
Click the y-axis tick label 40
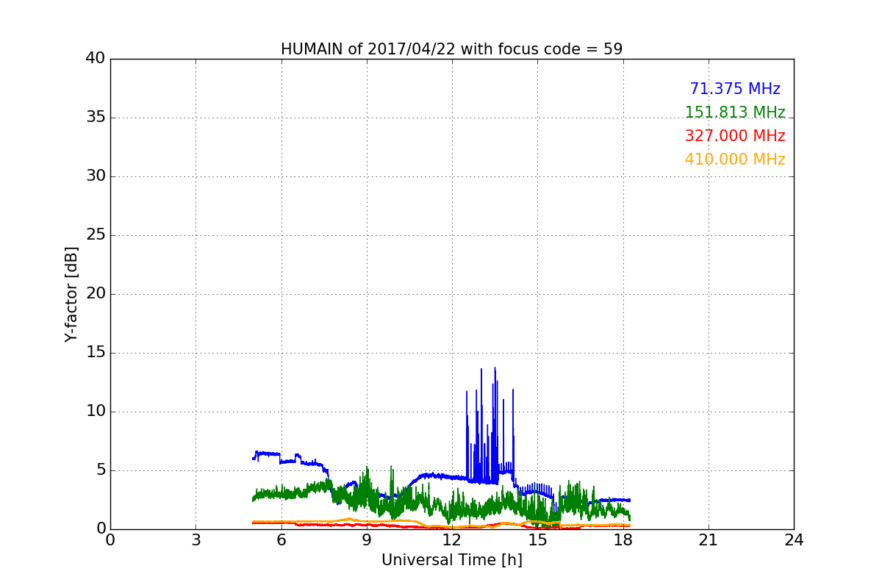[96, 59]
